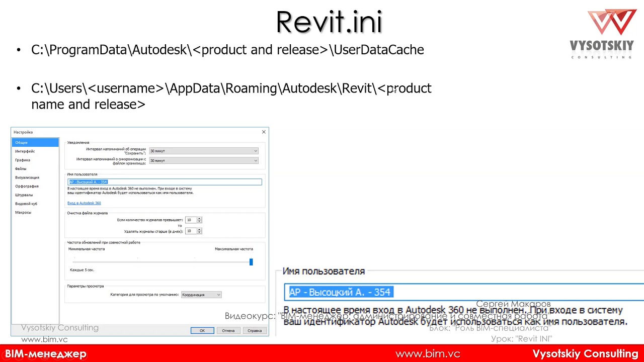
Task: Decrease the journal count with spinner down arrow
Action: 199,221
